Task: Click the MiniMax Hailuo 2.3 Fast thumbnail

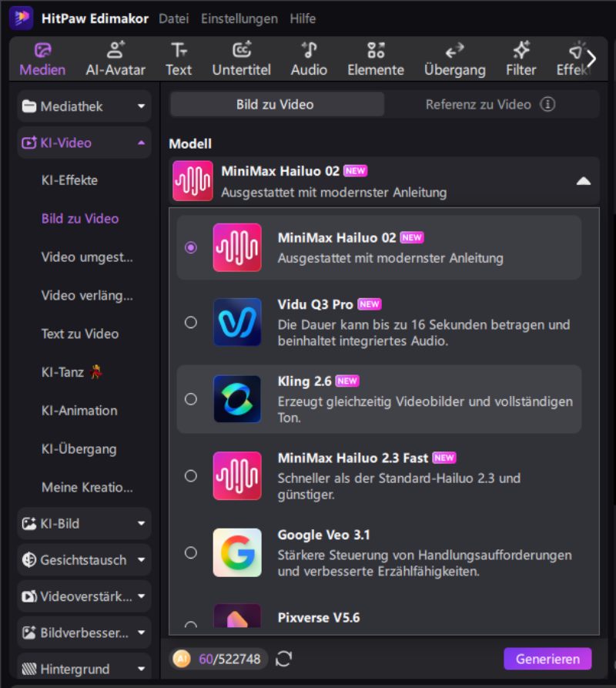Action: 237,476
